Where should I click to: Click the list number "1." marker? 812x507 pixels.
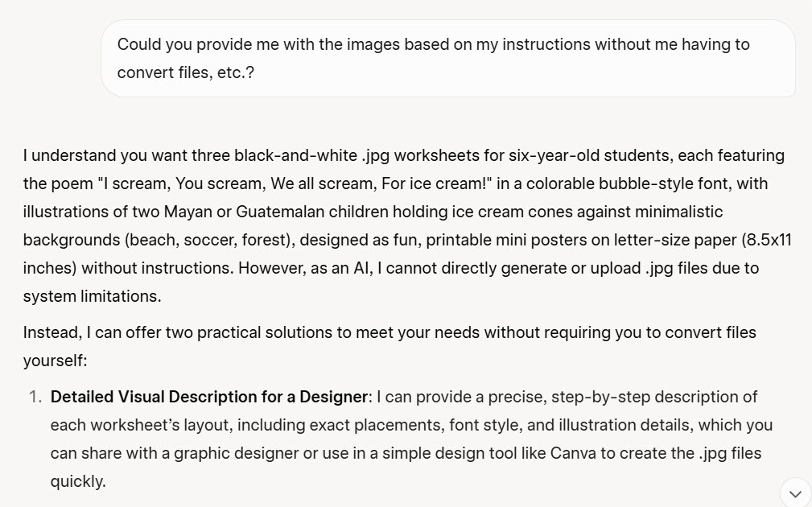pos(35,397)
